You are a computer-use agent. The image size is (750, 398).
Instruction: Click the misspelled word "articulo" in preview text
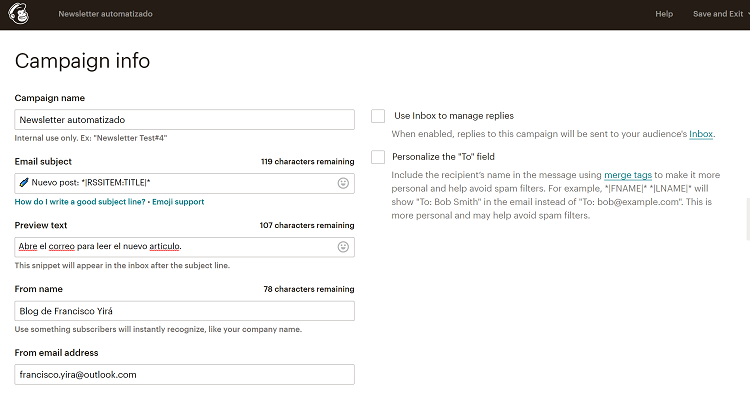[165, 246]
